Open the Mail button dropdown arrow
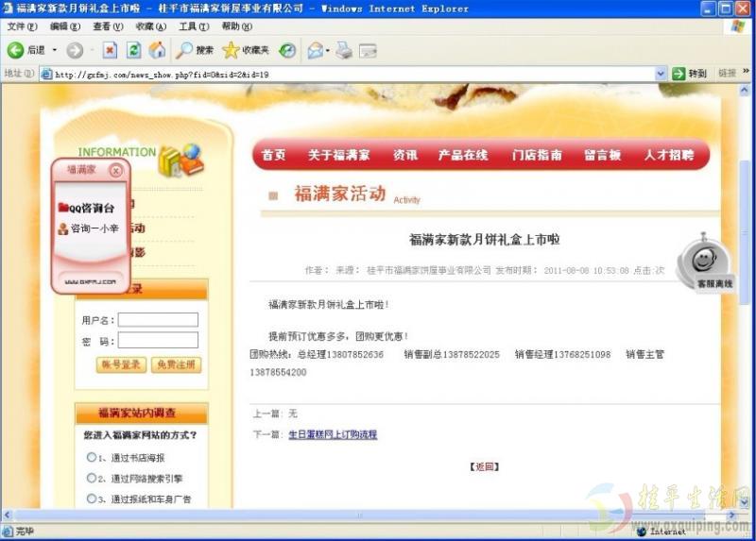 [328, 50]
